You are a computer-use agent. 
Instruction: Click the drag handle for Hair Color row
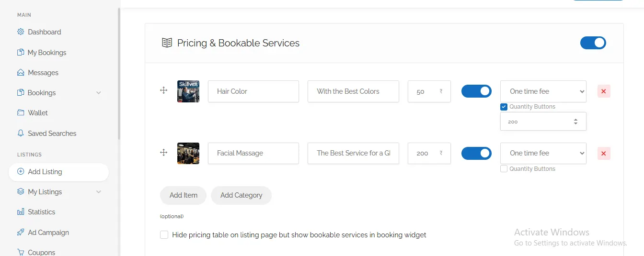[163, 90]
